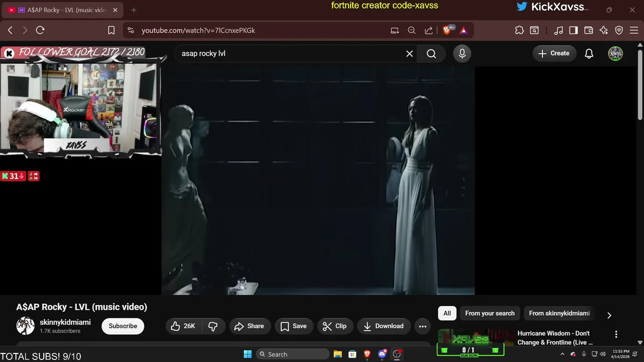Expand the system tray hidden icons chevron
The image size is (644, 362).
coord(562,354)
